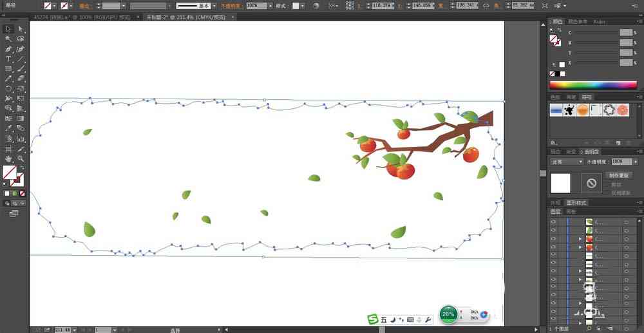Select the Selection (black arrow) tool
This screenshot has width=644, height=333.
point(8,29)
